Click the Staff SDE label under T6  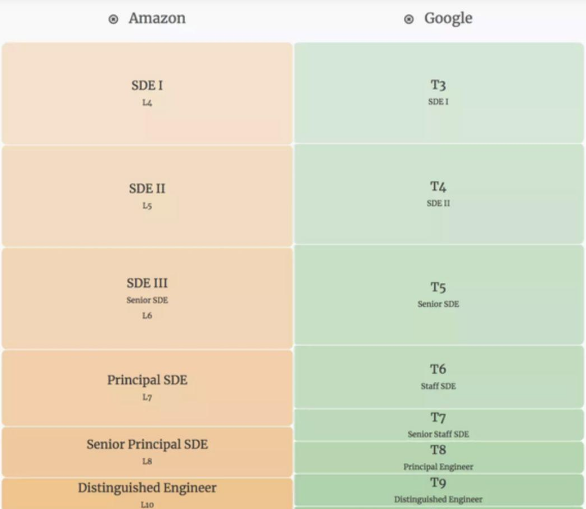pos(438,386)
